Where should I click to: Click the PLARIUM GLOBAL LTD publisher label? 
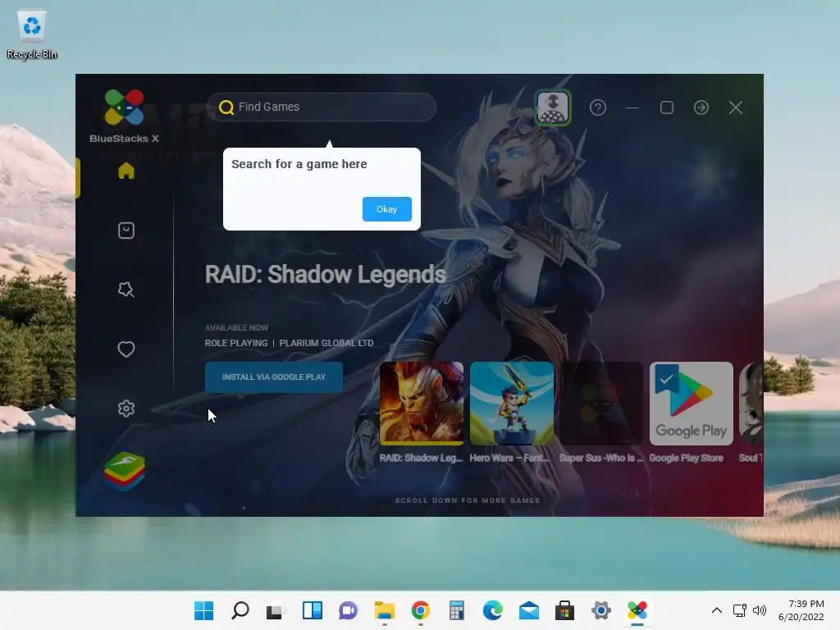pyautogui.click(x=326, y=343)
